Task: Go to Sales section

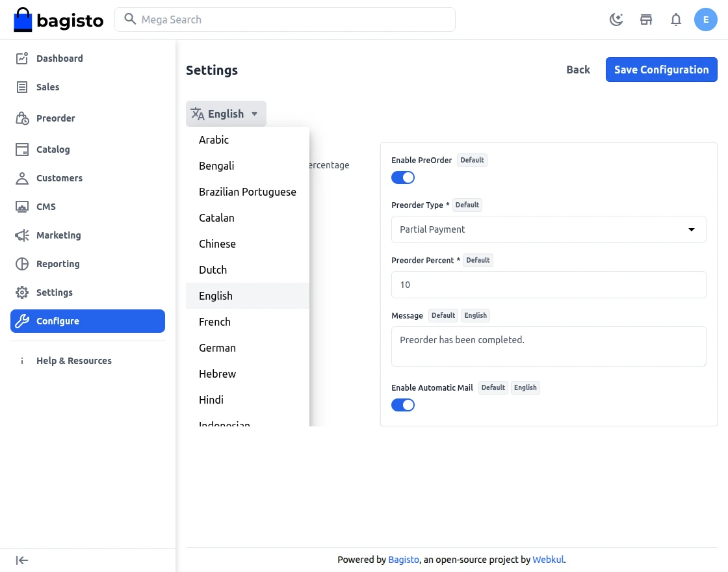Action: [88, 87]
